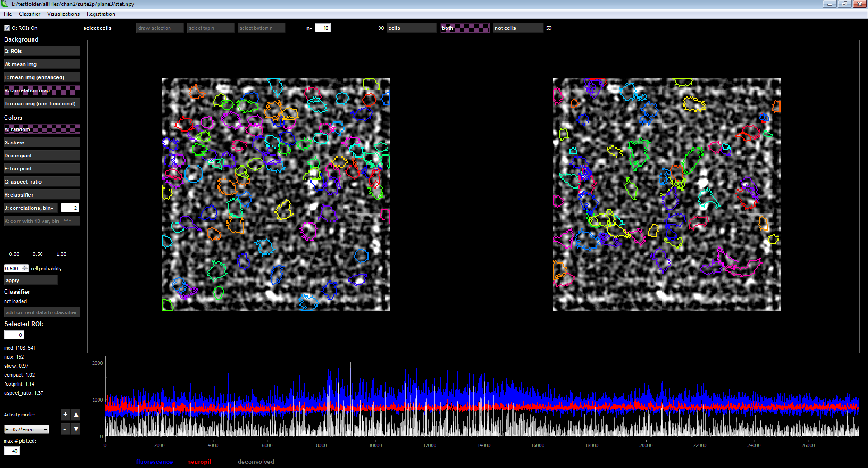The width and height of the screenshot is (868, 468).
Task: Apply the cell probability threshold
Action: coord(30,280)
